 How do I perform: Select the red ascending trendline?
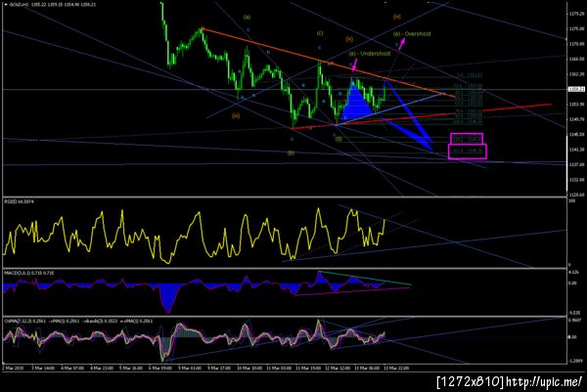[x=421, y=116]
